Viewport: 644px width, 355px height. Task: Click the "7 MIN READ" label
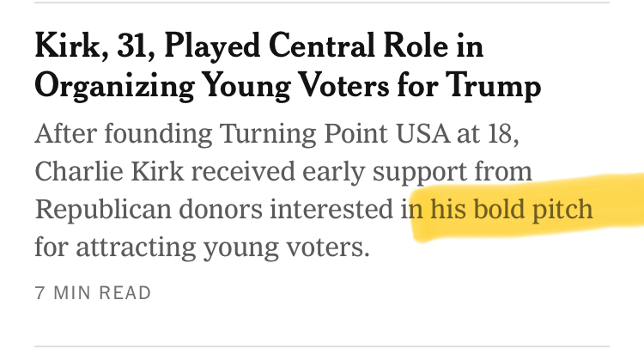(93, 292)
